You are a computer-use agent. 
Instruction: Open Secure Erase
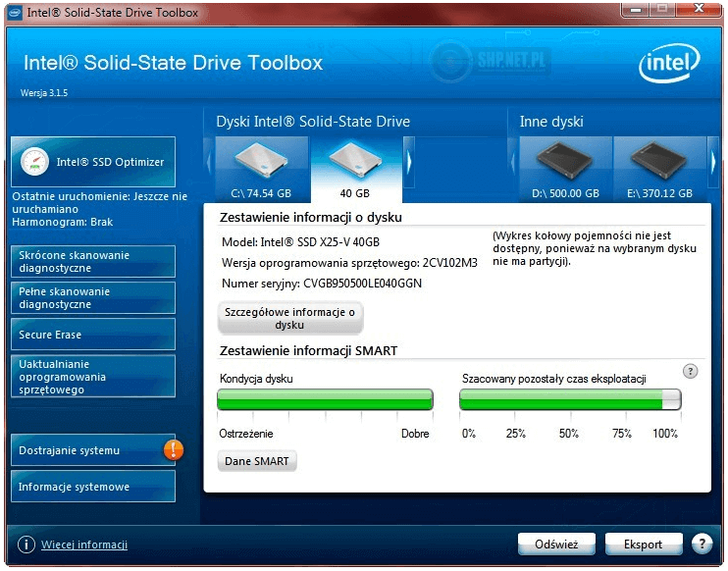[x=93, y=335]
